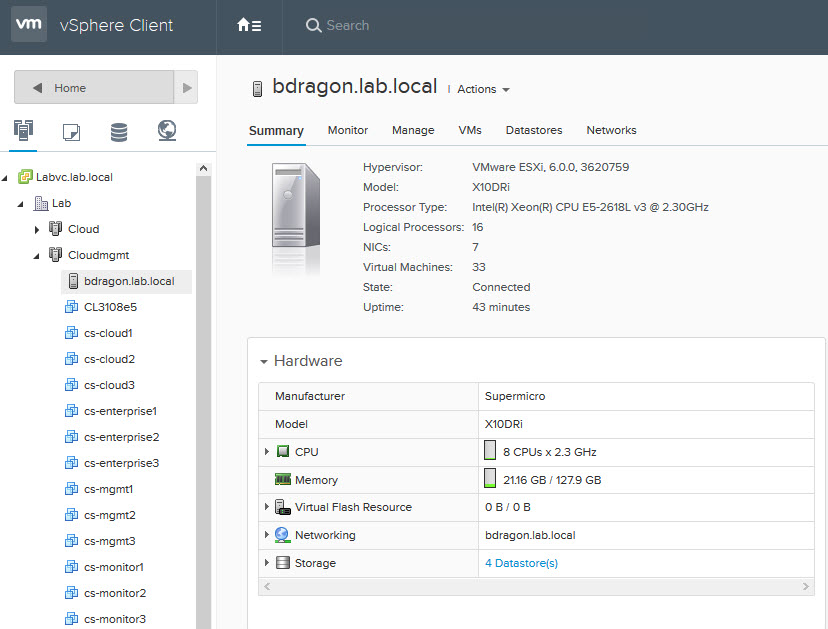Expand the CPU row in the Hardware panel
Viewport: 828px width, 629px height.
(x=267, y=453)
